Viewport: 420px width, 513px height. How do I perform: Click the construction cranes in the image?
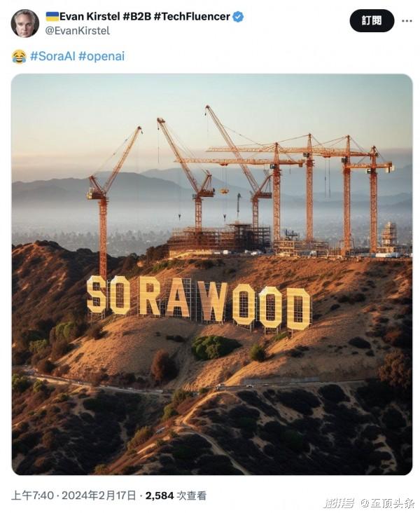pos(240,183)
